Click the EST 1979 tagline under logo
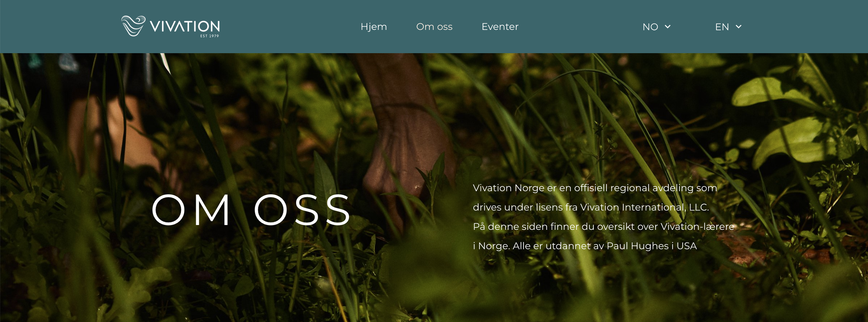Image resolution: width=868 pixels, height=322 pixels. 209,36
